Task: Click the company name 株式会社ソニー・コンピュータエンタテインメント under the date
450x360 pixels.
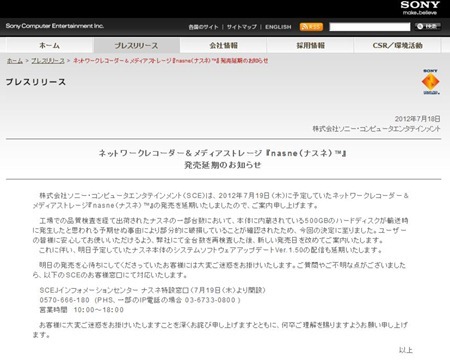Action: [x=376, y=129]
